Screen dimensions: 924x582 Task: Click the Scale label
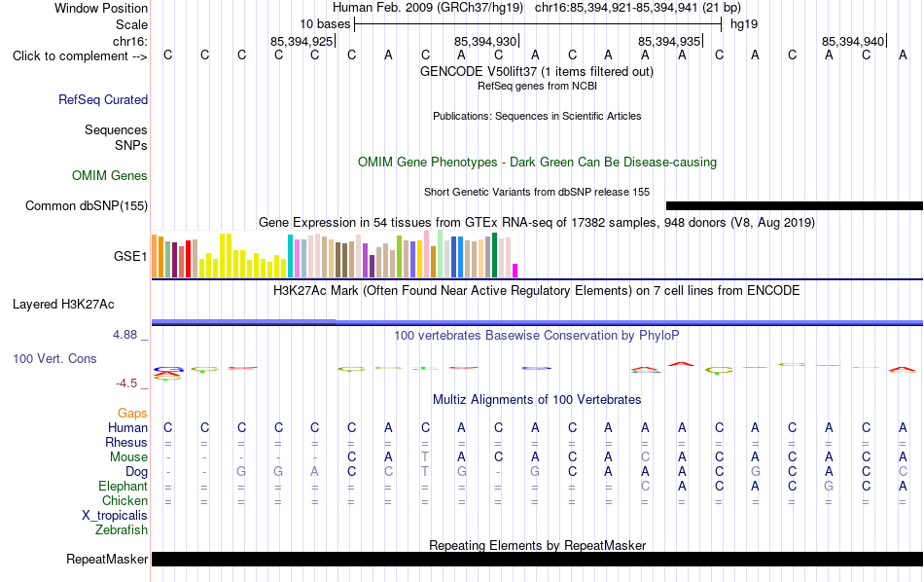point(131,24)
